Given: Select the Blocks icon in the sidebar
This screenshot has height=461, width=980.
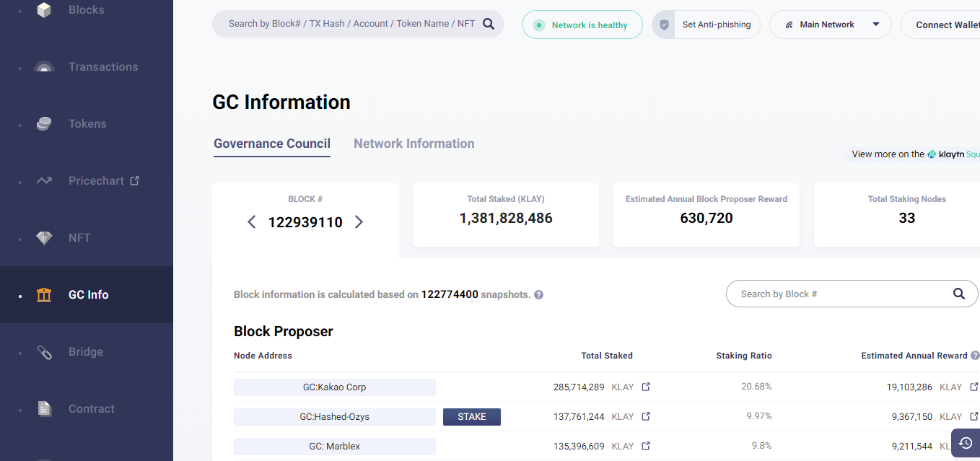Looking at the screenshot, I should click(44, 9).
